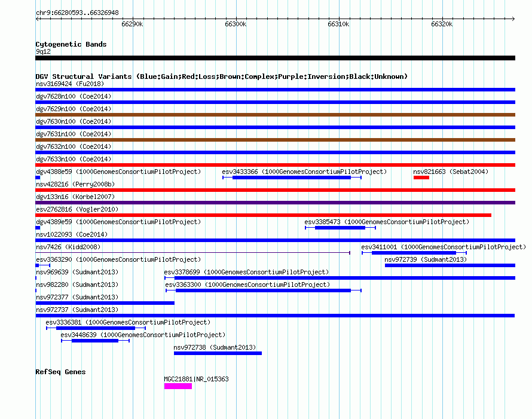Viewport: 532px width, 419px height.
Task: Click the 66290k ruler label
Action: [132, 24]
